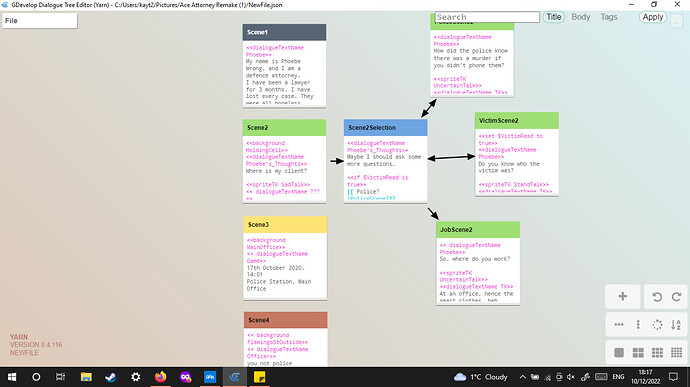
Task: Sort nodes alphabetically A to Z
Action: (x=676, y=325)
